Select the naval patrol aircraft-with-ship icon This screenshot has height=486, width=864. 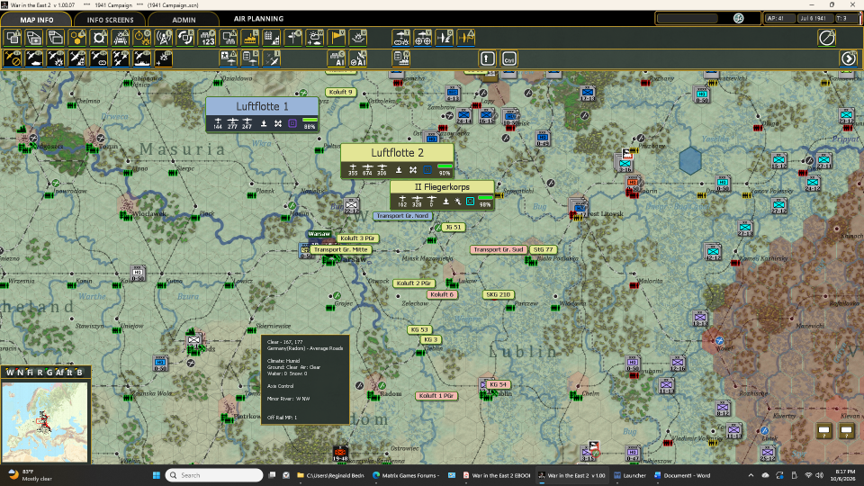[142, 58]
